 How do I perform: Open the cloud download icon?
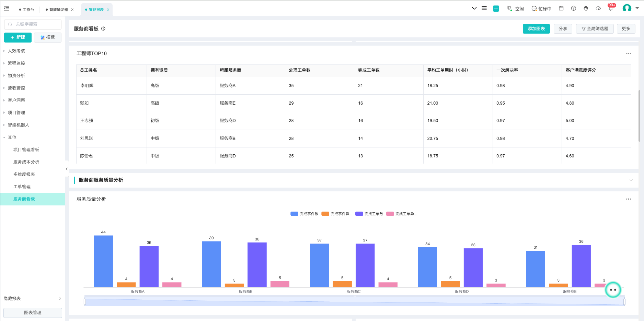(x=598, y=8)
